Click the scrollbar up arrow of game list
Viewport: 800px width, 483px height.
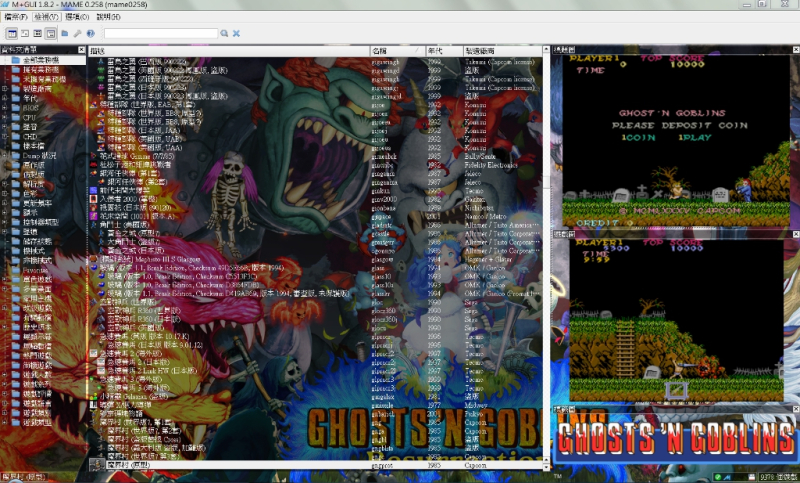[x=546, y=49]
